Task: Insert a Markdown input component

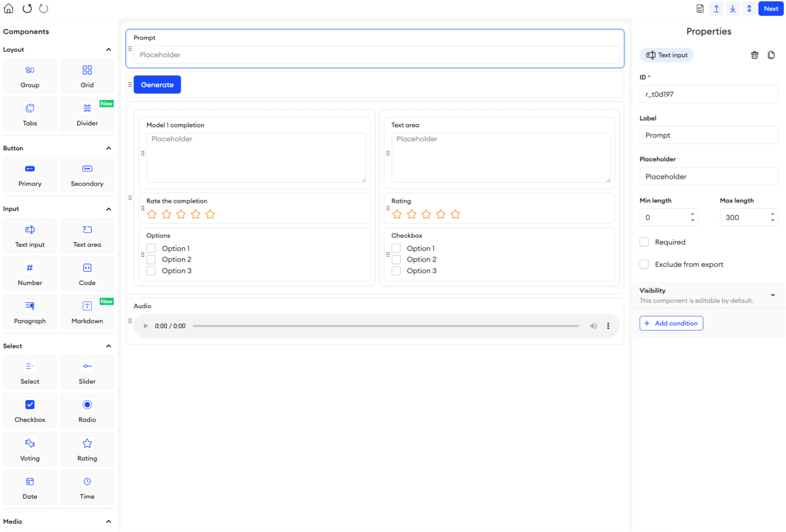Action: click(87, 312)
